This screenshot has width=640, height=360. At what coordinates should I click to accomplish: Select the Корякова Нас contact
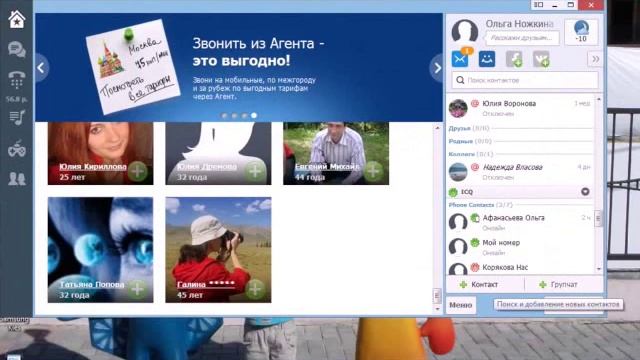[519, 268]
